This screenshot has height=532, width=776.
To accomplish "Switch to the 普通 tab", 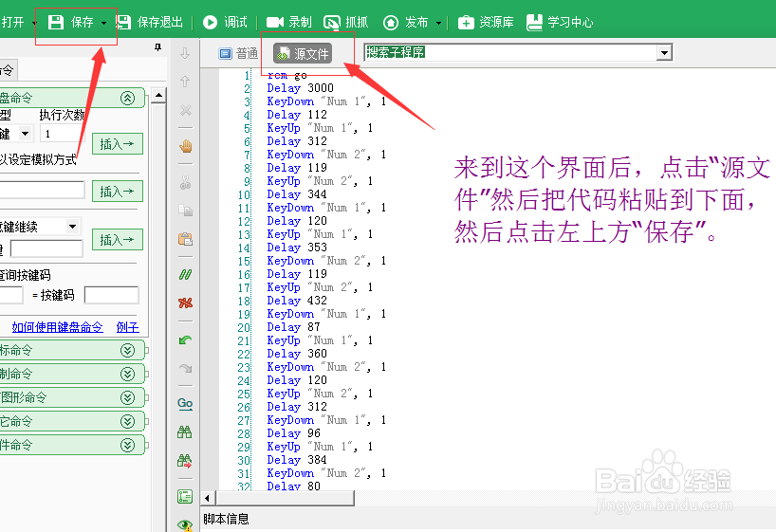I will (238, 53).
